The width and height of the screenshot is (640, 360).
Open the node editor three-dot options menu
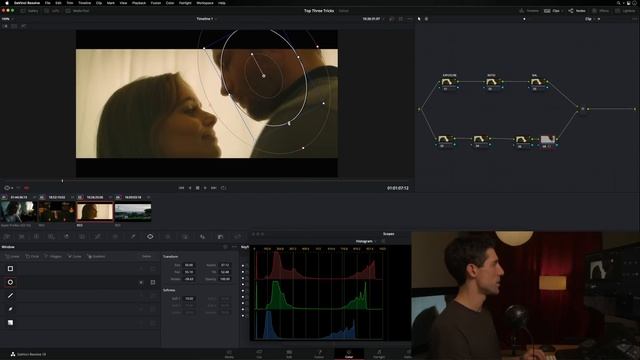click(635, 19)
